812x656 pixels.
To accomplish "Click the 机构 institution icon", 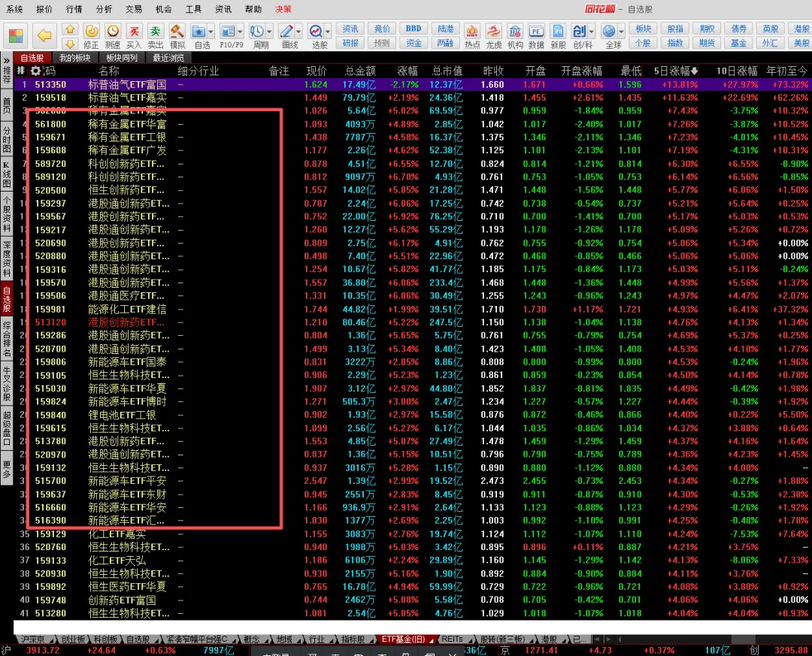I will pyautogui.click(x=515, y=36).
